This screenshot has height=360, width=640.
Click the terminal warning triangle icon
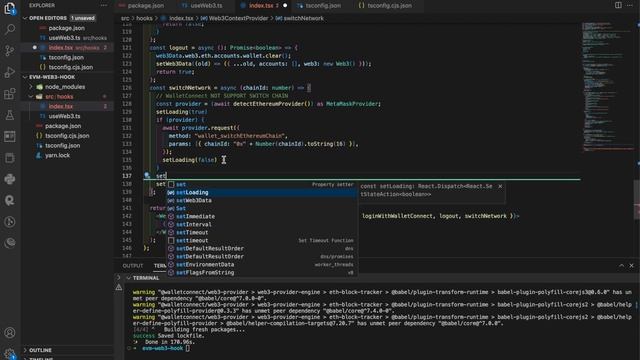pyautogui.click(x=119, y=287)
